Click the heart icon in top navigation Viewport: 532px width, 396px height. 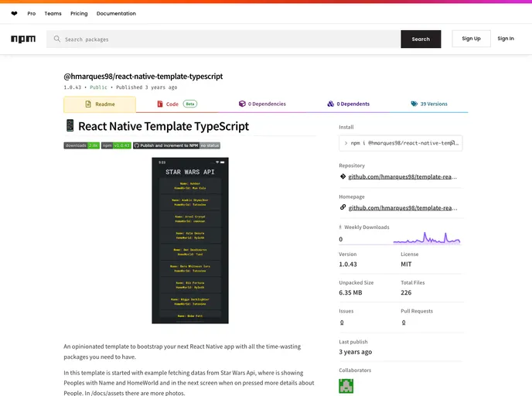pyautogui.click(x=14, y=14)
